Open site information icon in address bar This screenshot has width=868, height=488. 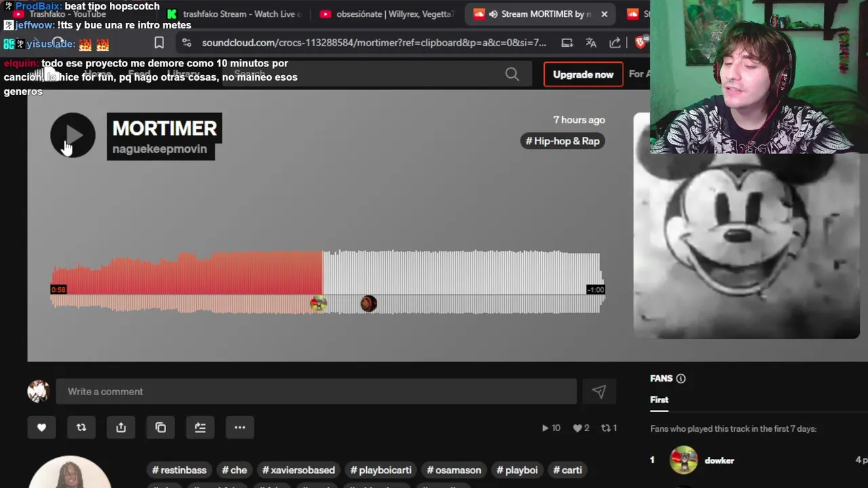[186, 43]
